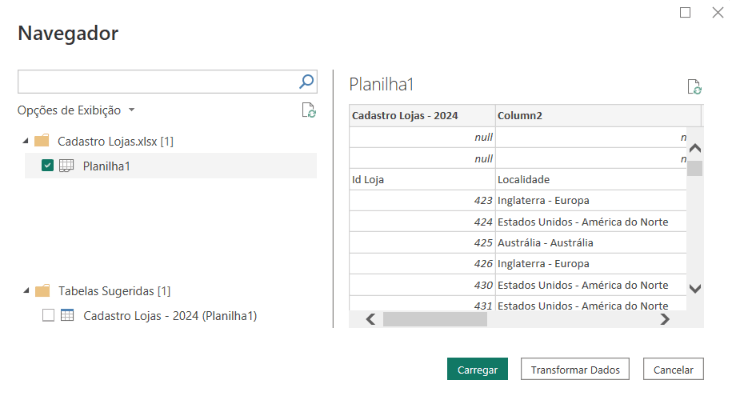The height and width of the screenshot is (393, 730).
Task: Click the preview scroll-right arrow
Action: [x=665, y=319]
